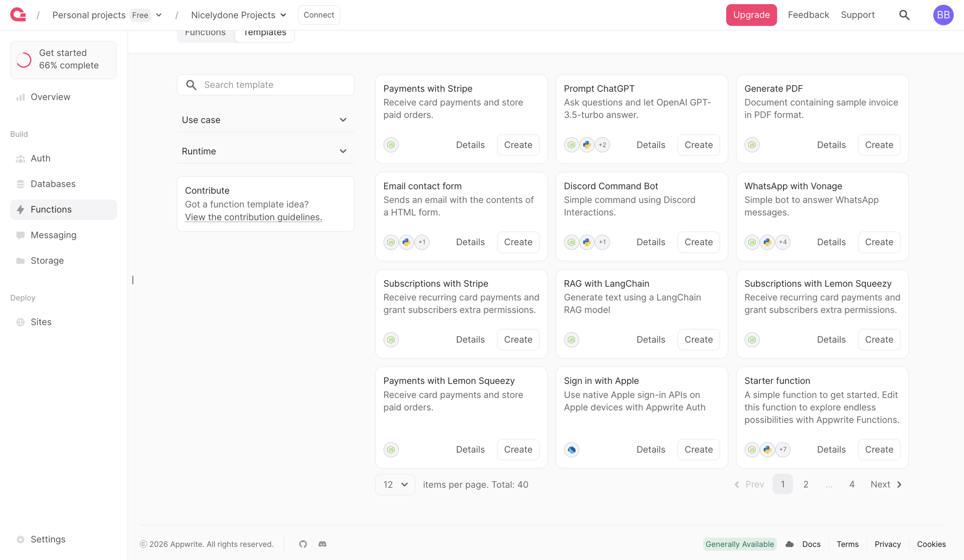Open Settings at the sidebar bottom
Screen dimensions: 964x560
(63, 539)
